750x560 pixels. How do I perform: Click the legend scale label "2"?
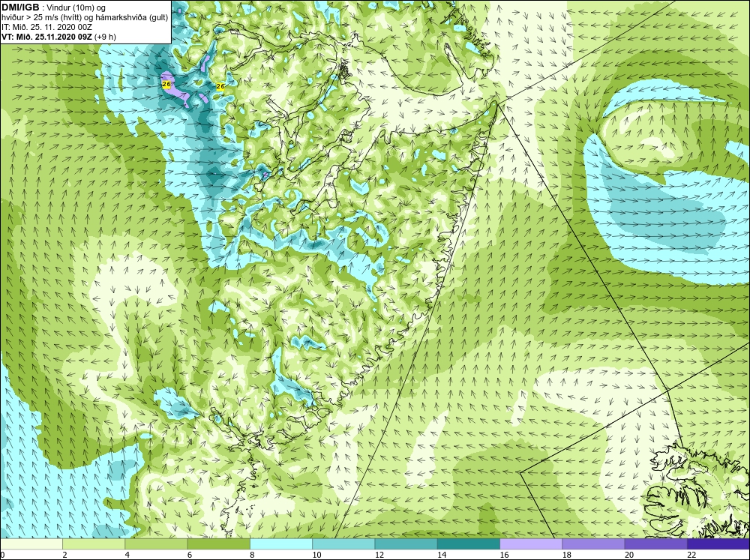tap(64, 555)
